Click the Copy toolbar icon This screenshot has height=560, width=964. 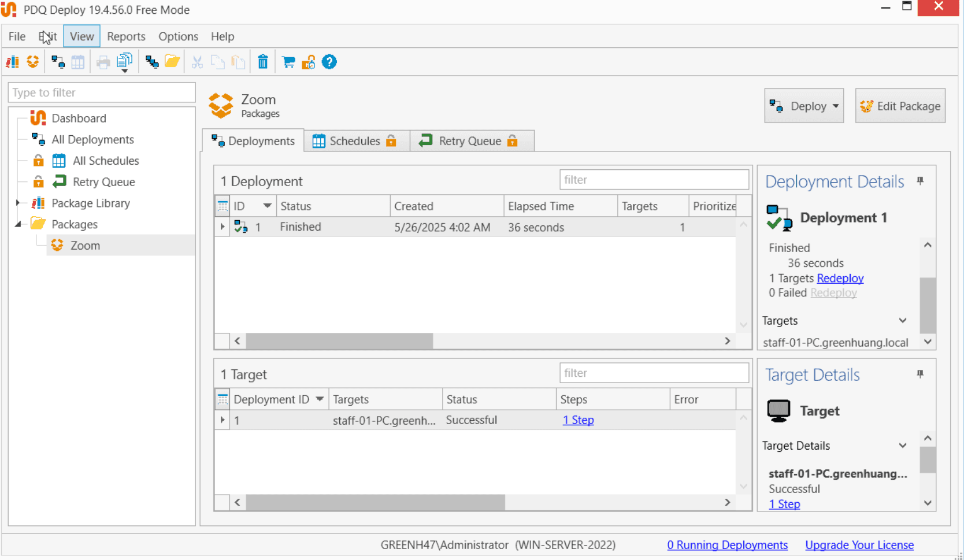click(x=218, y=62)
